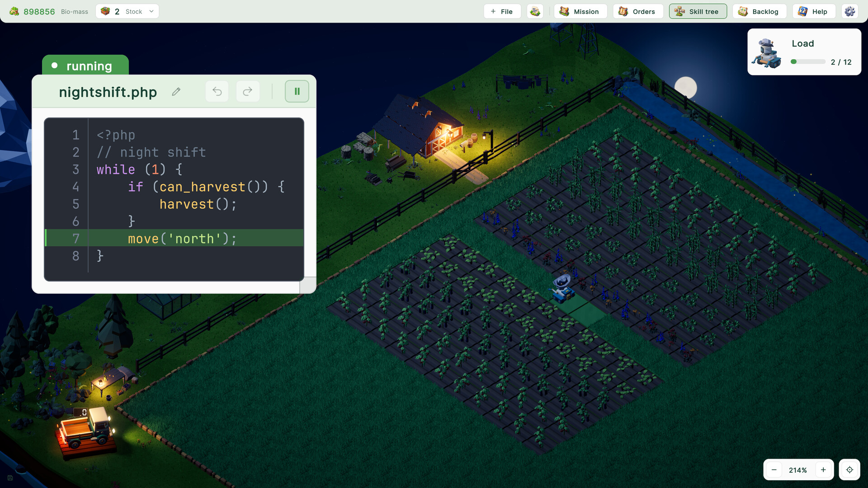This screenshot has width=868, height=488.
Task: Rename script with the pencil icon
Action: point(176,92)
